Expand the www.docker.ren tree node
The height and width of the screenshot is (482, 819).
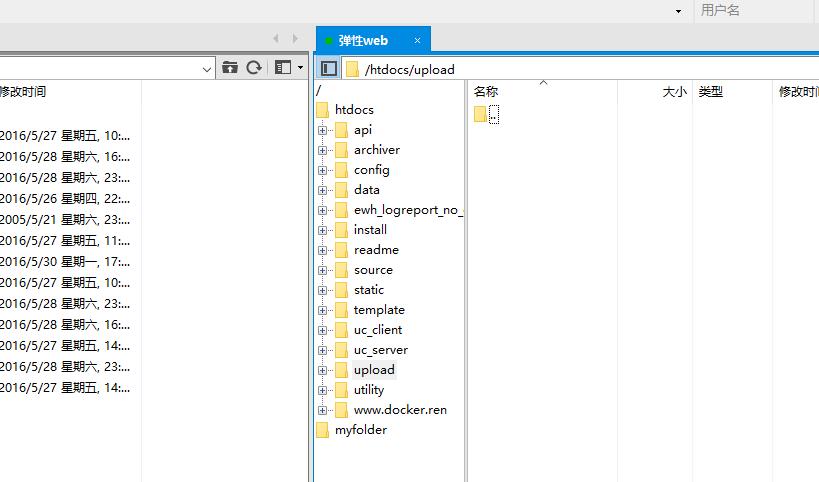tap(323, 410)
